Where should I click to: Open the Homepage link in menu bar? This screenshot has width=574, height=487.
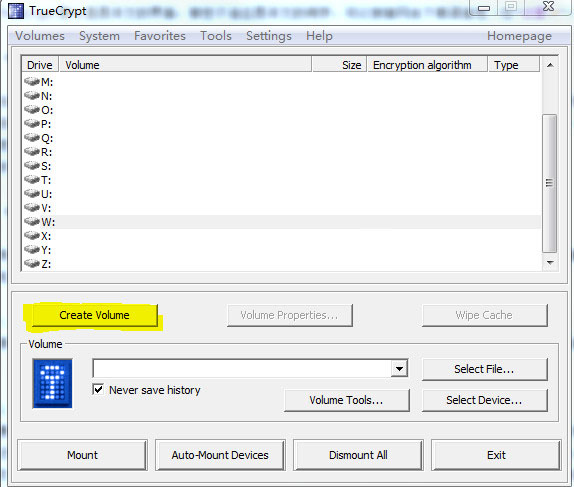point(519,36)
